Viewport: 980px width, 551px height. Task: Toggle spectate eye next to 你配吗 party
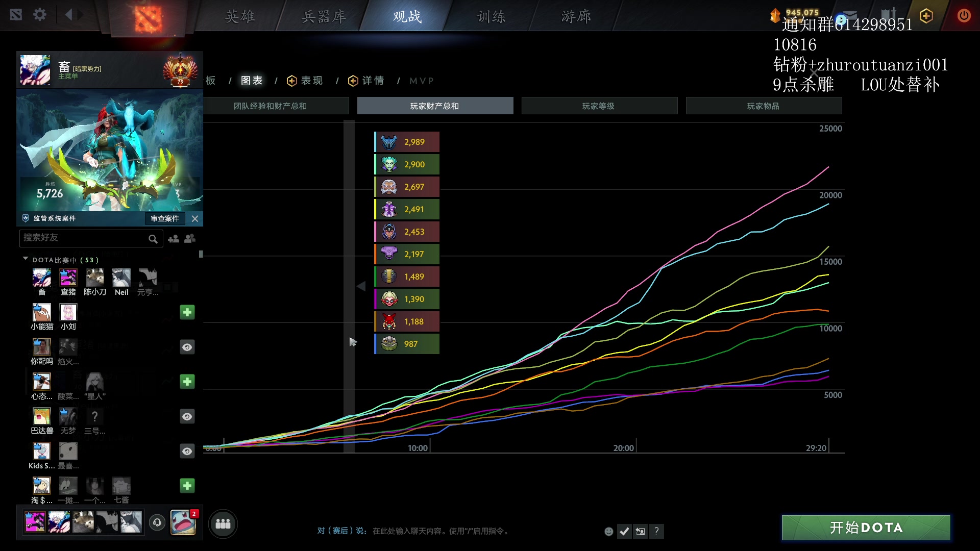[x=187, y=347]
